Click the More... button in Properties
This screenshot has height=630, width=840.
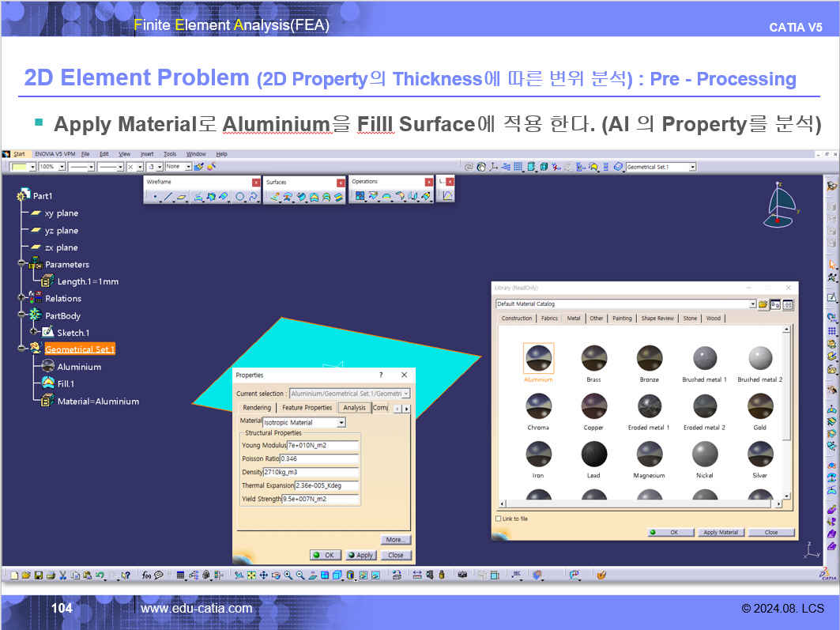click(395, 540)
